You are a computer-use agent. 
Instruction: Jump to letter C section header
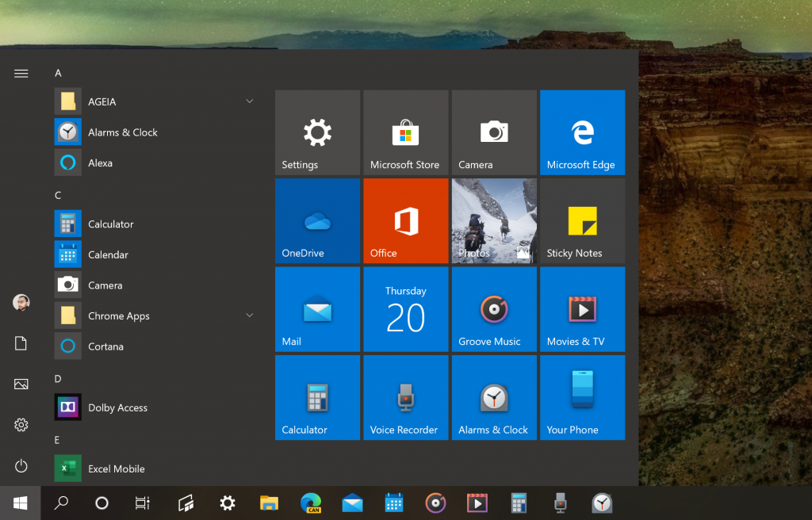(x=58, y=195)
